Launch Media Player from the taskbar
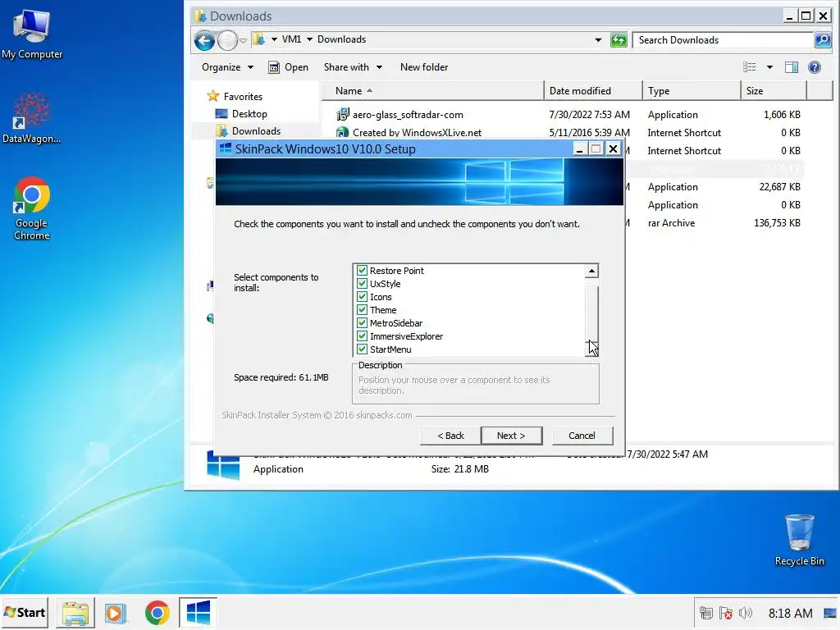Screen dimensions: 840x630 pyautogui.click(x=115, y=613)
